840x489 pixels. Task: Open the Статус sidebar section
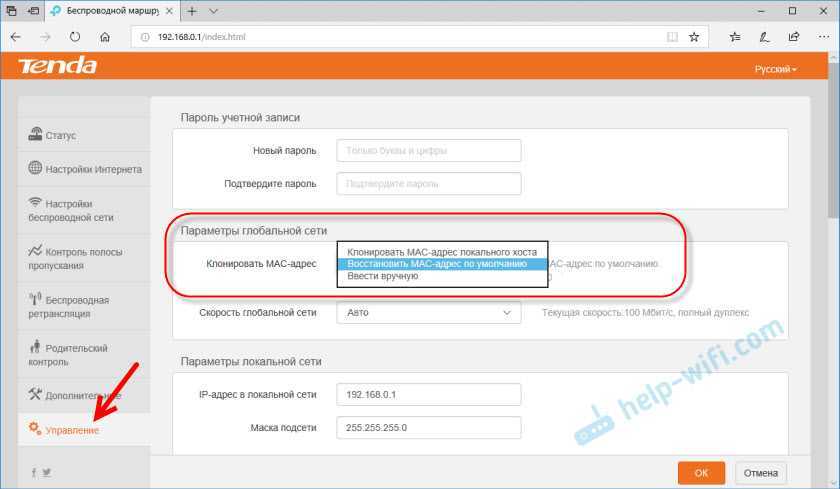click(61, 135)
